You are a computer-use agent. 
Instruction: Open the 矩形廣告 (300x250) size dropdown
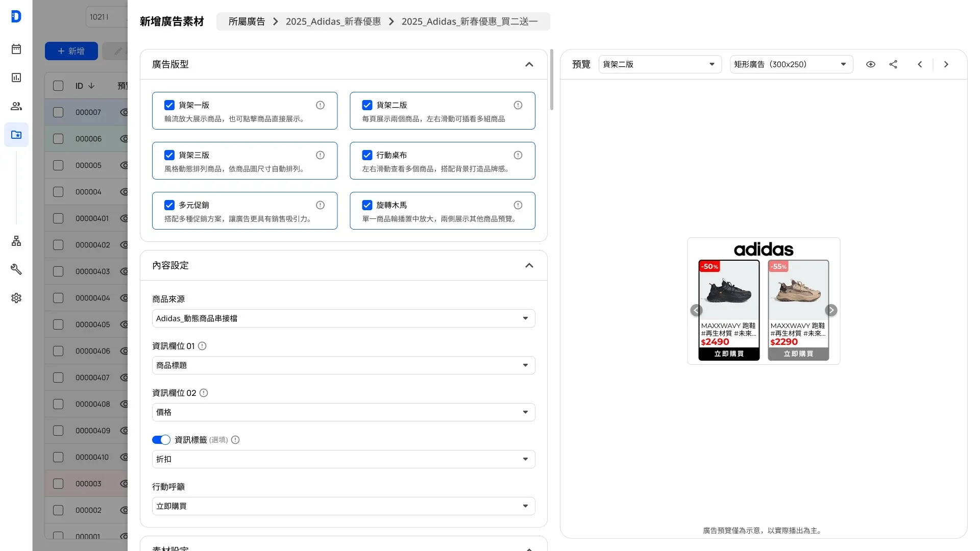coord(792,64)
